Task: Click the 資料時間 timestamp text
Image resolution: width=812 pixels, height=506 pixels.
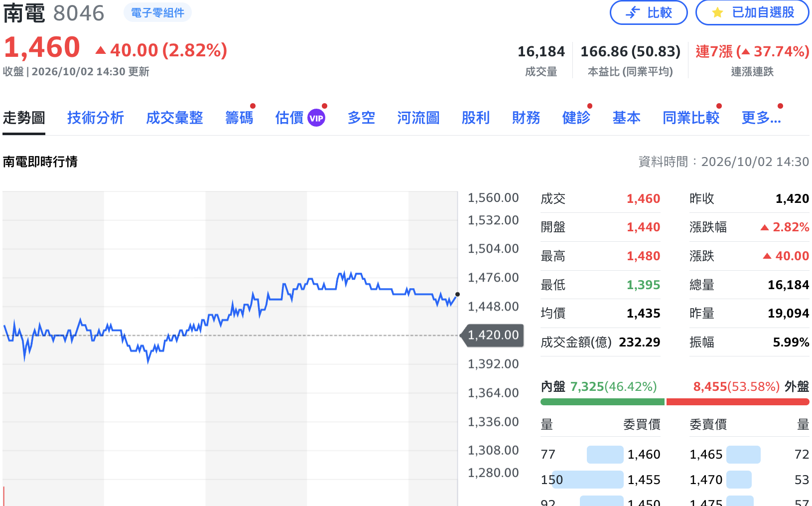Action: 724,162
